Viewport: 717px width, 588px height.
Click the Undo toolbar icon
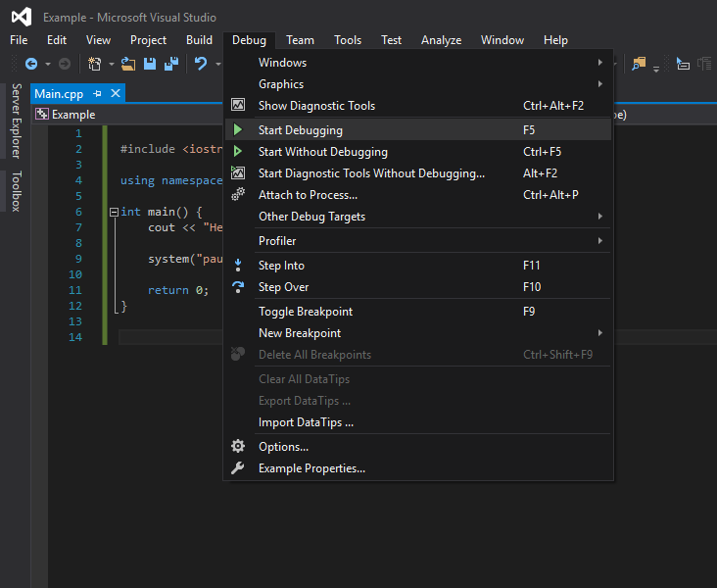pyautogui.click(x=200, y=64)
